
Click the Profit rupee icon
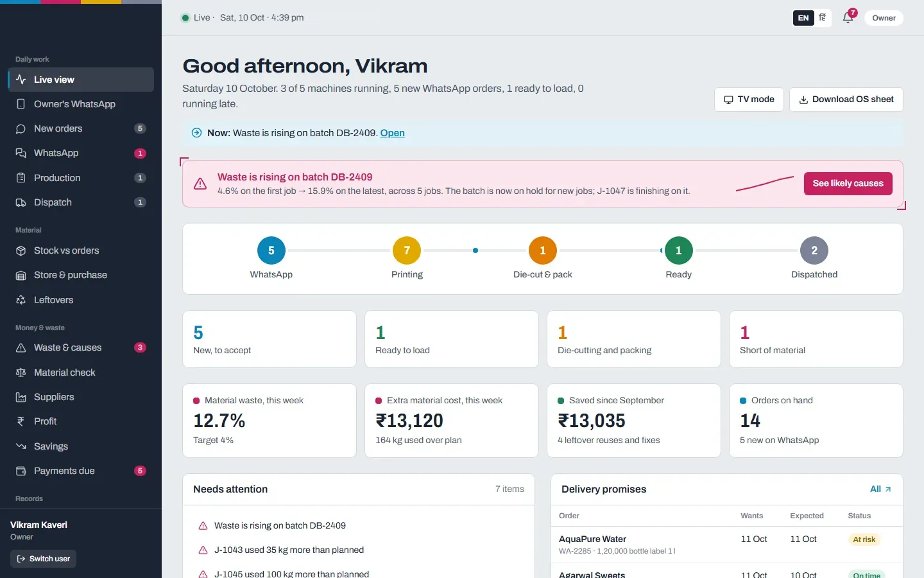(21, 421)
